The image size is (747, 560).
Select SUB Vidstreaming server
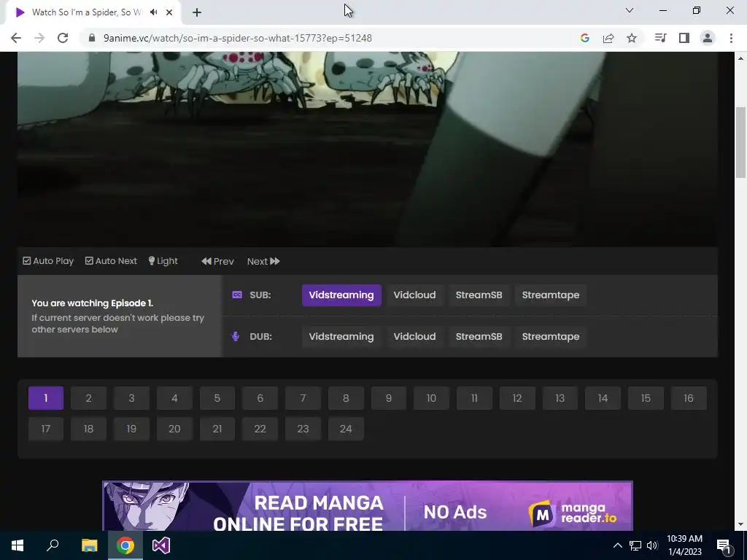341,295
